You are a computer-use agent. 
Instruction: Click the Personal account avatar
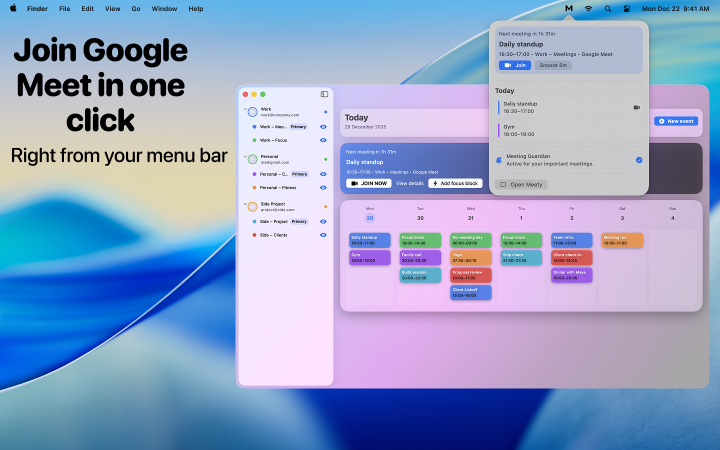click(x=253, y=159)
